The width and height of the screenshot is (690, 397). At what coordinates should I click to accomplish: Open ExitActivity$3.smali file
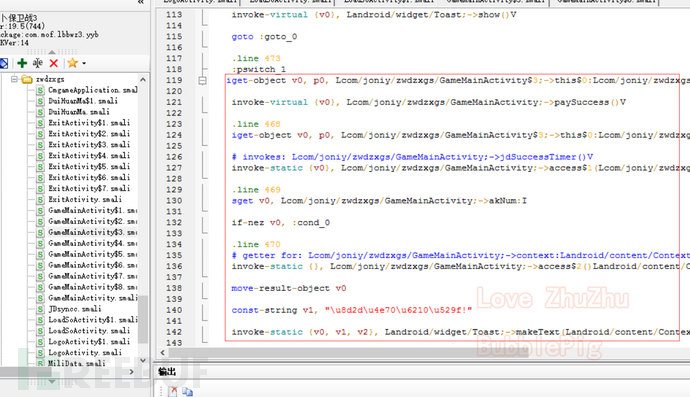(x=89, y=145)
